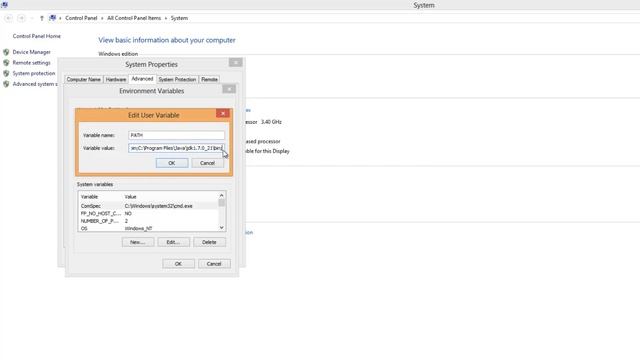This screenshot has height=360, width=640.
Task: Click the System window title icon
Action: pos(4,5)
